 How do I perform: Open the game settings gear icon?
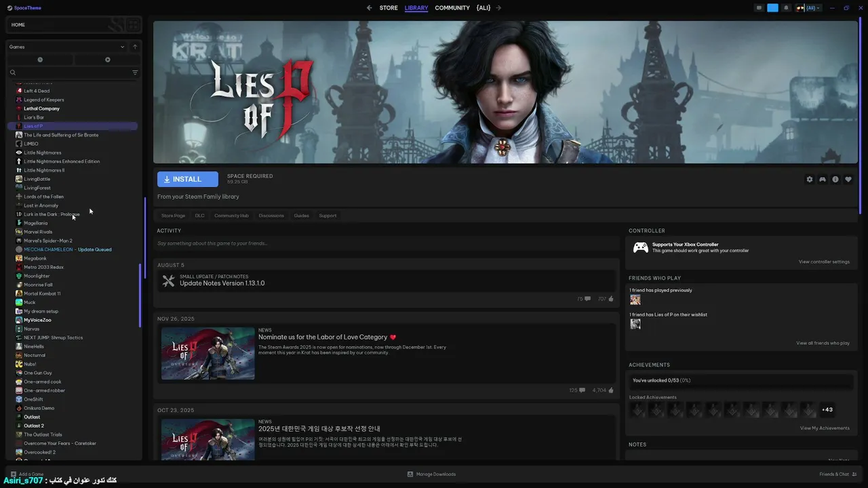click(x=810, y=180)
